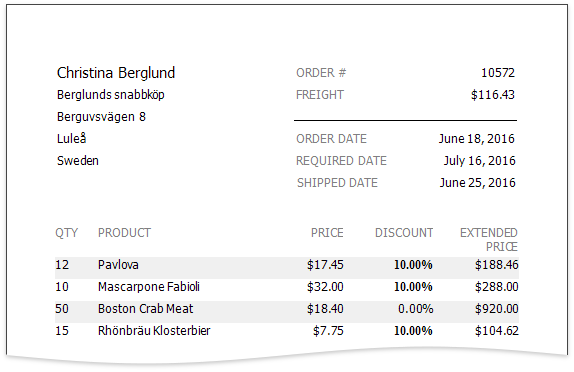Image resolution: width=574 pixels, height=372 pixels.
Task: Click the FREIGHT label
Action: [x=320, y=95]
